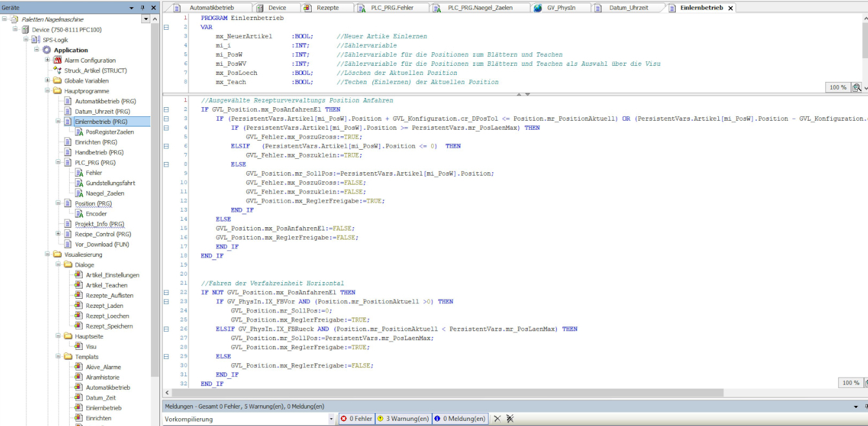
Task: Collapse the IF block at line 2
Action: (167, 110)
